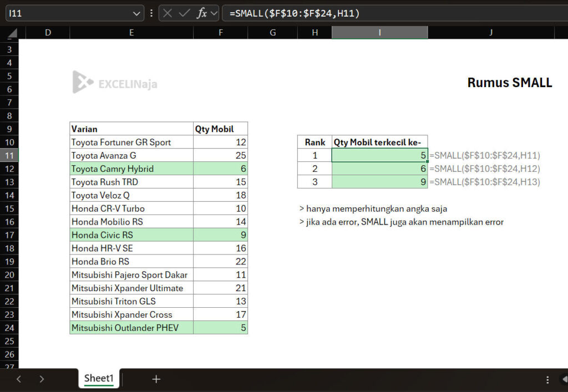Select the 'Honda Mobilio RS' cell
Screen dimensions: 568x392
click(131, 222)
